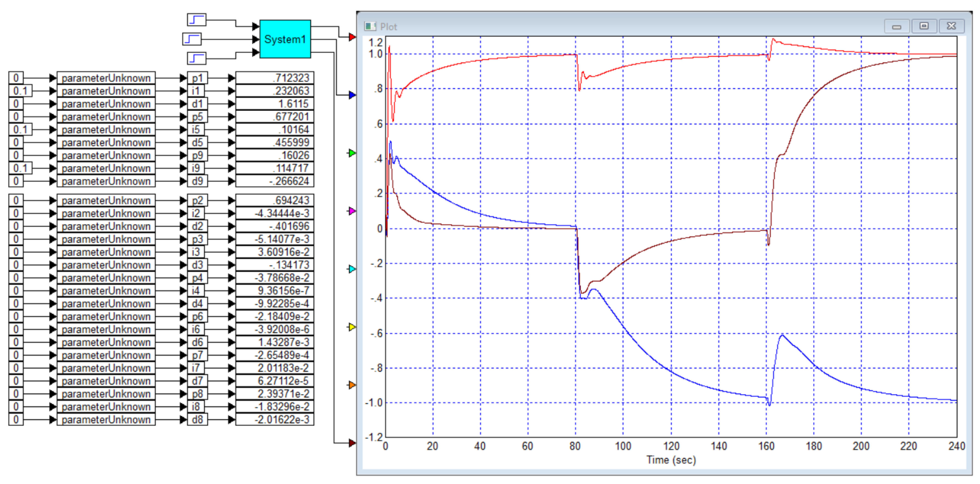Click the magenta plot input connector
This screenshot has width=980, height=484.
352,211
